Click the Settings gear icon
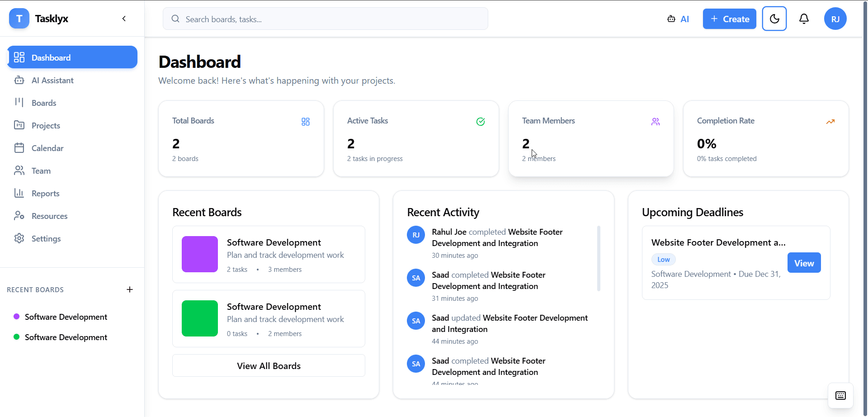The width and height of the screenshot is (868, 417). (x=19, y=238)
